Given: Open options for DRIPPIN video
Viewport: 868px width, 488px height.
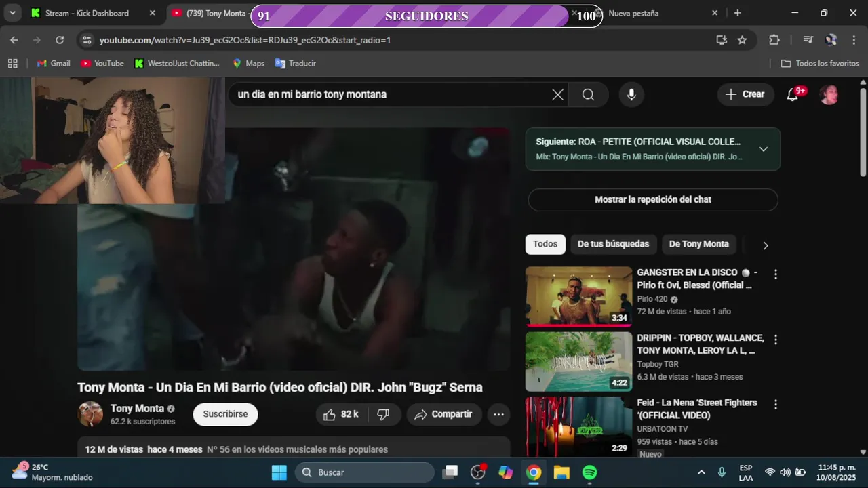Looking at the screenshot, I should click(x=776, y=339).
